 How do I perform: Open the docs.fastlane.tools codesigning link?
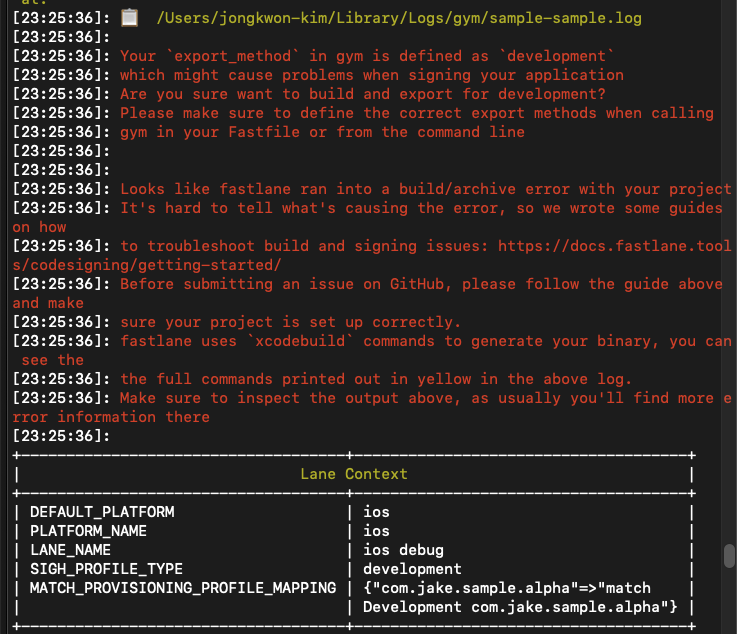coord(615,246)
